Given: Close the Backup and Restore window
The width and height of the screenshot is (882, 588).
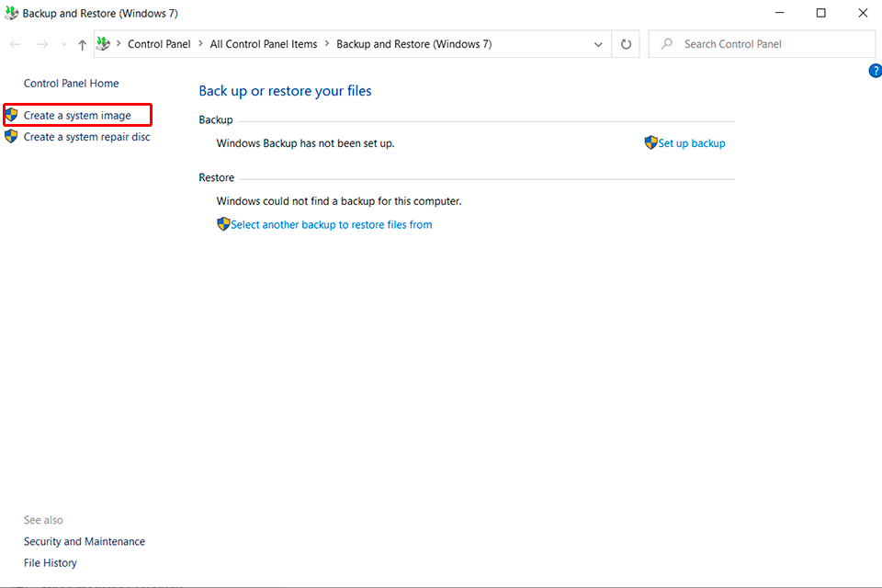Looking at the screenshot, I should point(863,12).
